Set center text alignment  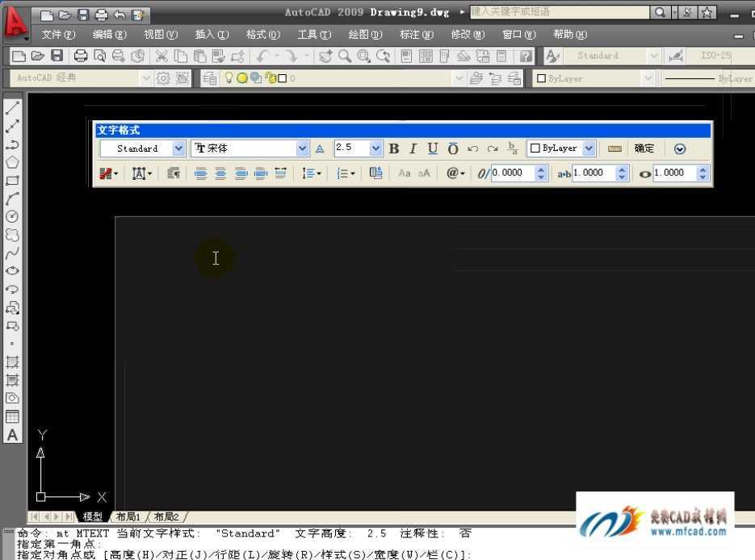click(x=220, y=173)
